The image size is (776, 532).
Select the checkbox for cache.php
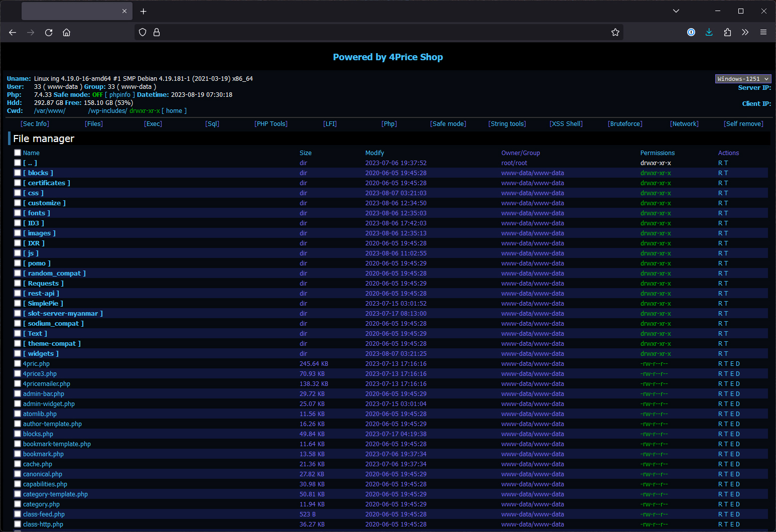pos(18,464)
